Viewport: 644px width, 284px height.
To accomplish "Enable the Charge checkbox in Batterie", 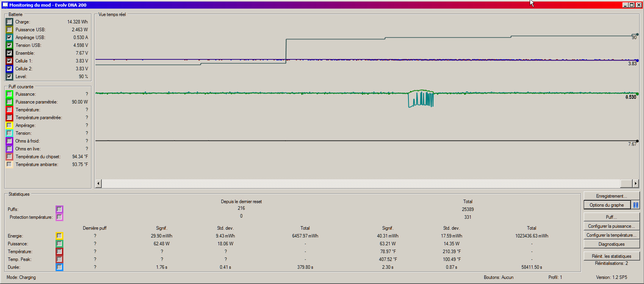I will click(9, 22).
